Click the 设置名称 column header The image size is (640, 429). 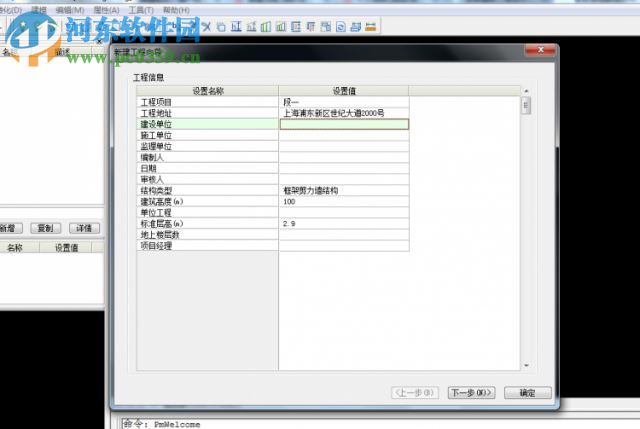click(x=208, y=91)
